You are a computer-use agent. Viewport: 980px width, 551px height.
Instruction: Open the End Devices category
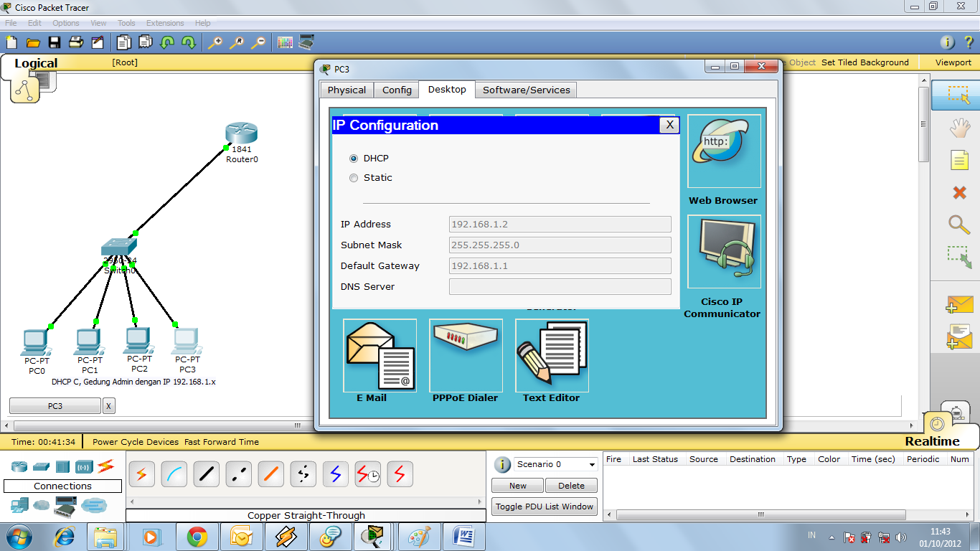[x=19, y=506]
